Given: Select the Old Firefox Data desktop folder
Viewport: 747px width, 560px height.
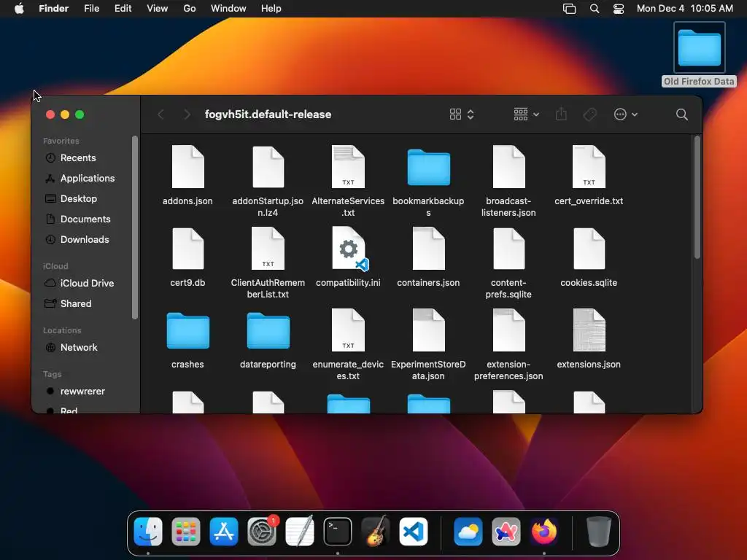Looking at the screenshot, I should 699,55.
